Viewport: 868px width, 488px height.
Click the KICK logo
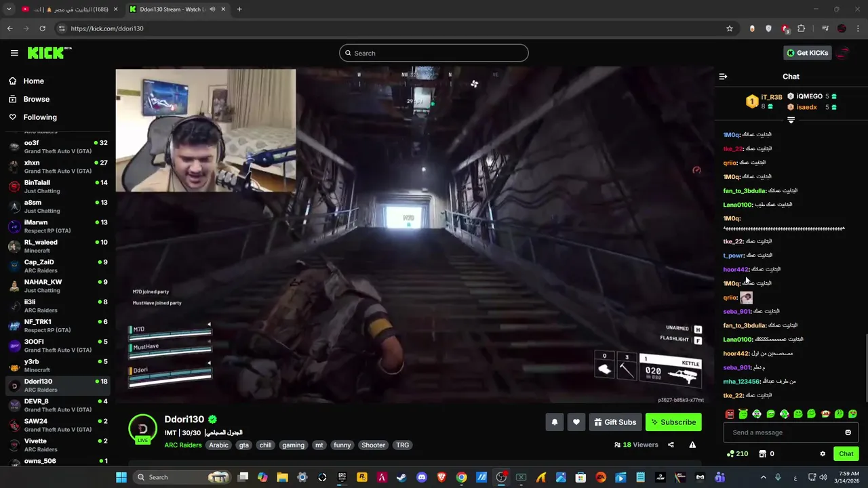click(50, 53)
